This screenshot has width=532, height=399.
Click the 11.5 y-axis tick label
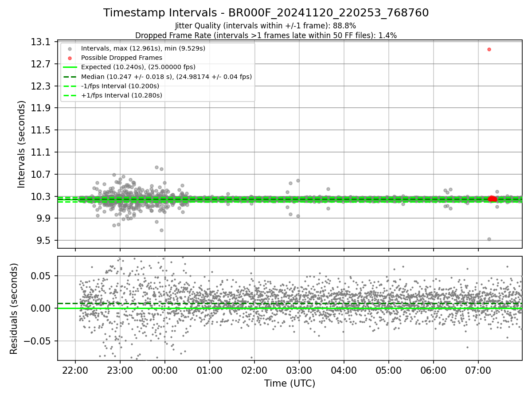41,130
